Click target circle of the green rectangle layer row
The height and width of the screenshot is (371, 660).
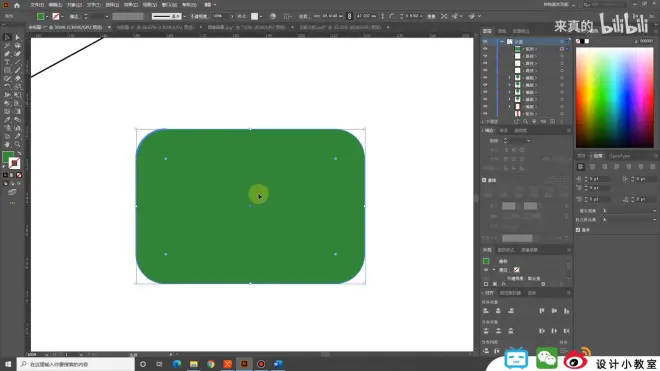[562, 49]
